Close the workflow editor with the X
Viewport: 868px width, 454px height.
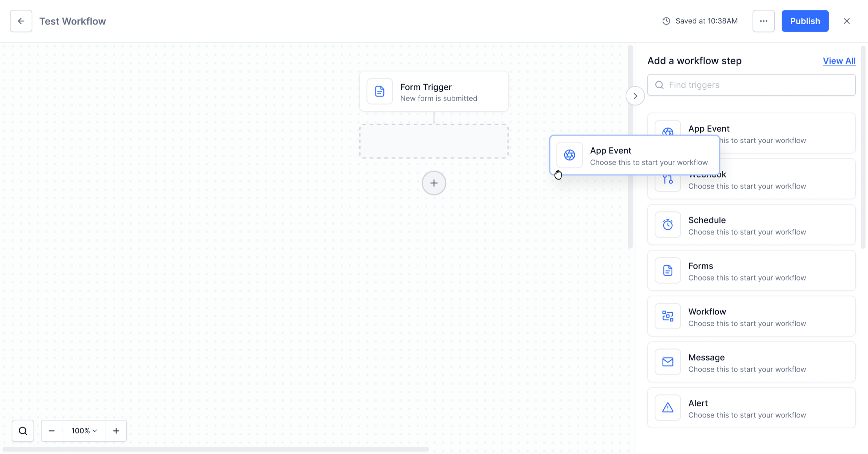(x=847, y=21)
